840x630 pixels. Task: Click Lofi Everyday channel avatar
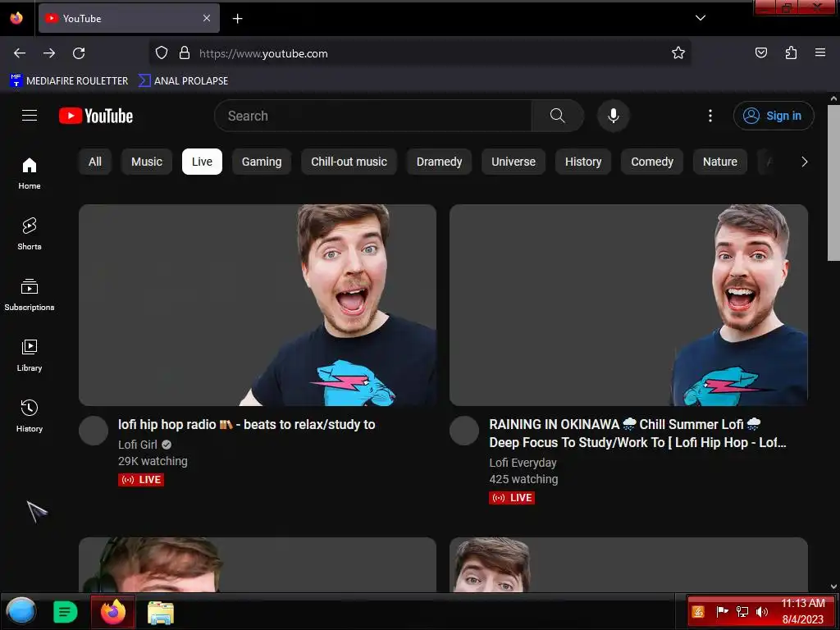coord(464,431)
